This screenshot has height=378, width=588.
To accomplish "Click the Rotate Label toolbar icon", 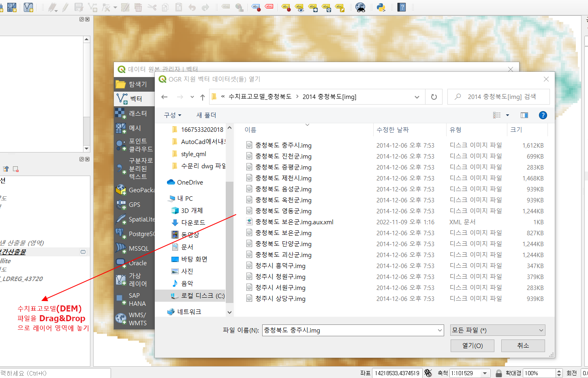I will 327,7.
